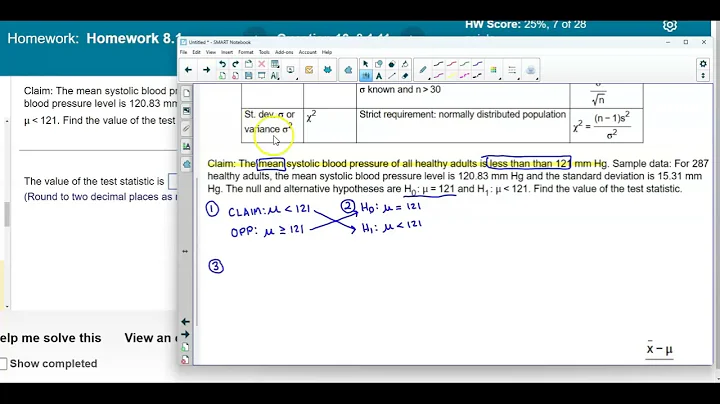Image resolution: width=720 pixels, height=404 pixels.
Task: Open the line style dropdown
Action: coord(512,70)
